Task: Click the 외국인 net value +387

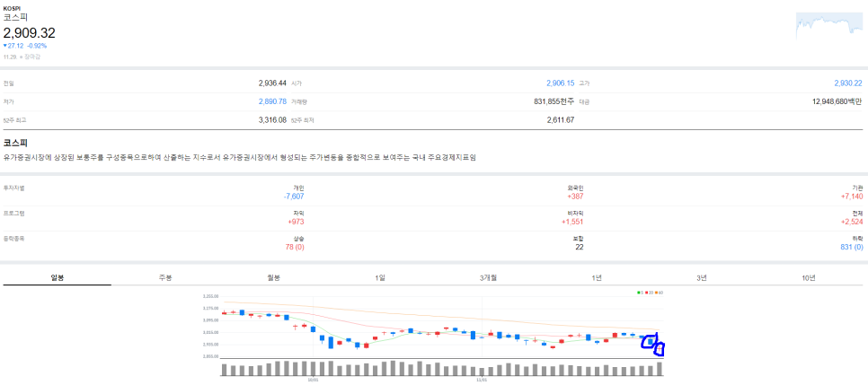Action: pos(575,197)
